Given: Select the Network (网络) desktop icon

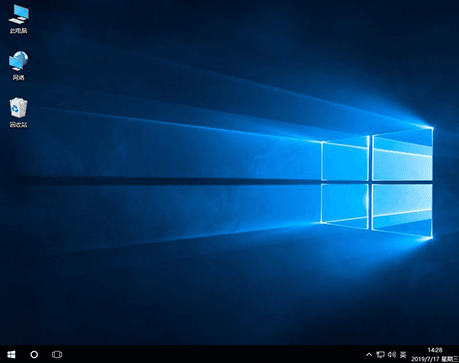Looking at the screenshot, I should click(18, 66).
